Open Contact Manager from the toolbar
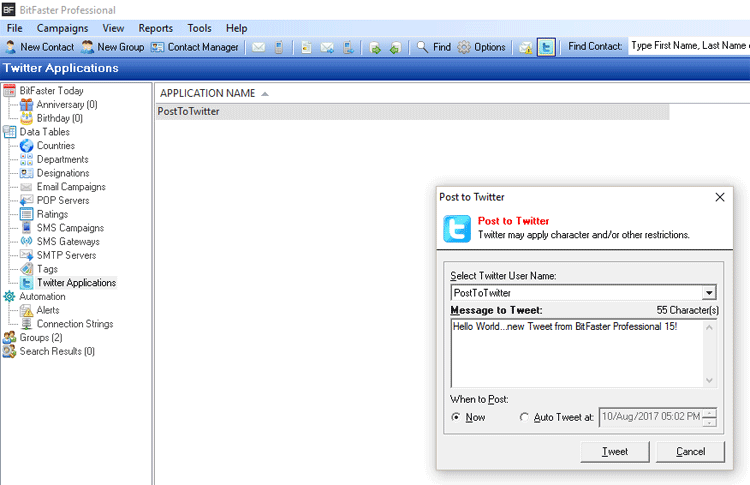 coord(195,47)
